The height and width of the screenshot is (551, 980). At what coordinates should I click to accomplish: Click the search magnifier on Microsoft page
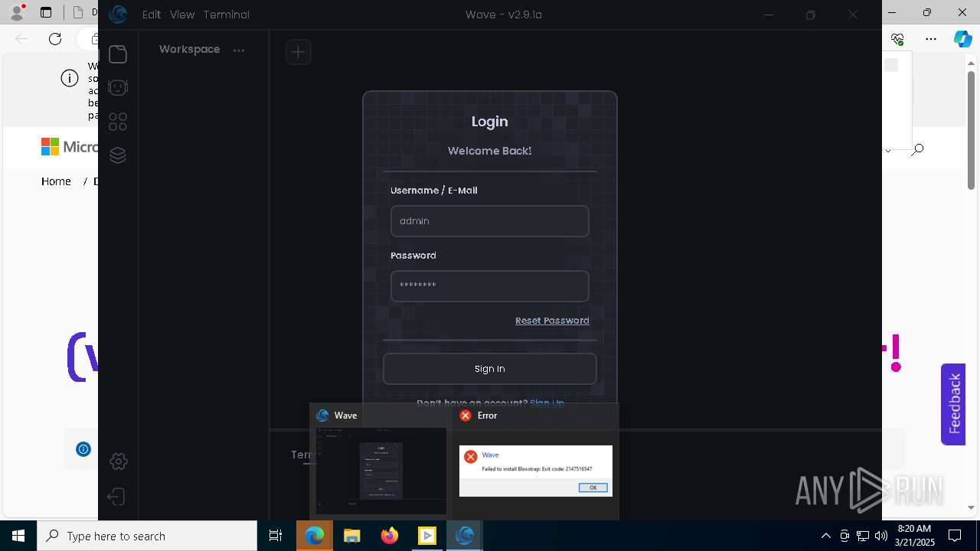(917, 149)
